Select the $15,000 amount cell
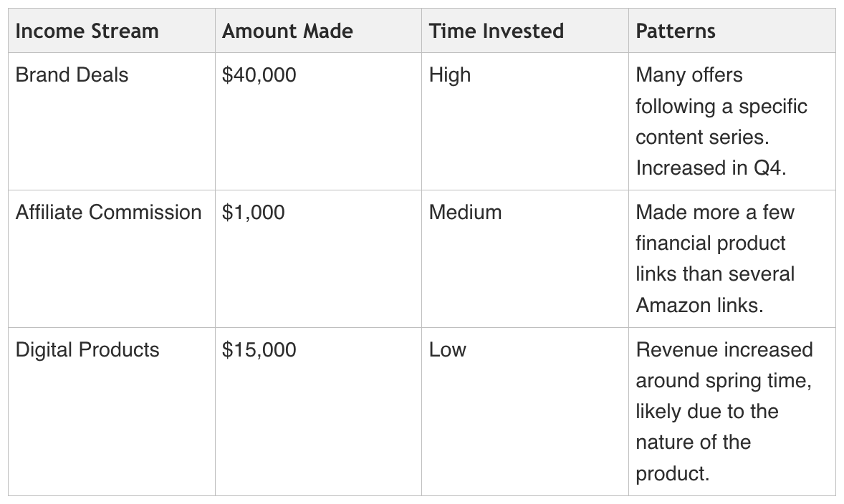This screenshot has width=844, height=504. coord(259,350)
